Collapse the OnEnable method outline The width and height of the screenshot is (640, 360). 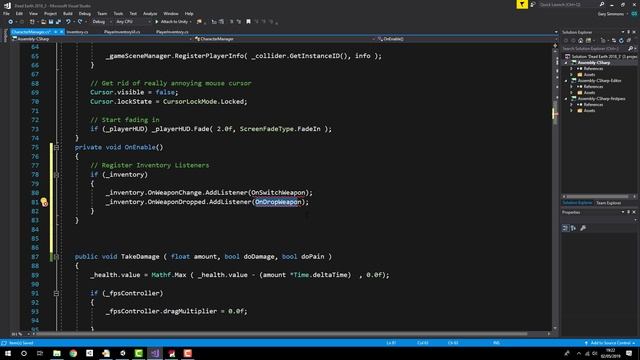pos(56,147)
